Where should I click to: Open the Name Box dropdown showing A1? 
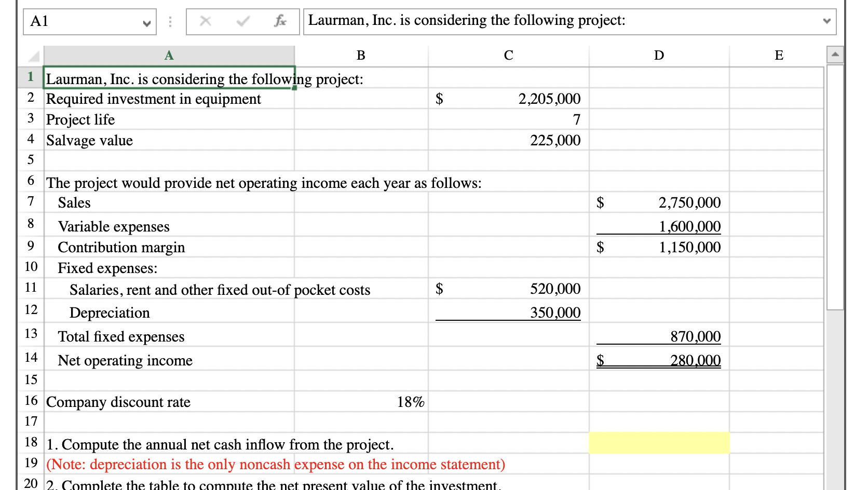tap(147, 23)
